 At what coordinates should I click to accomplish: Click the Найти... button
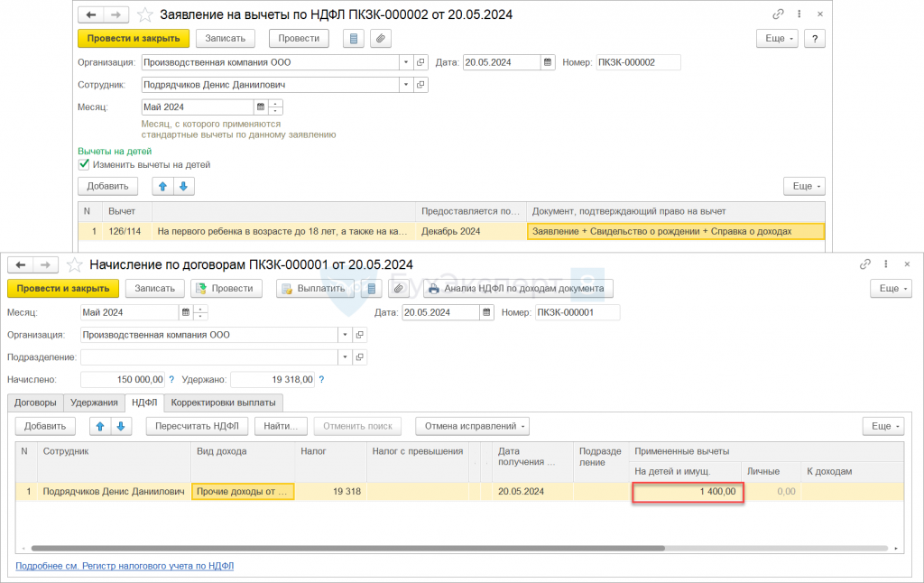pyautogui.click(x=282, y=426)
